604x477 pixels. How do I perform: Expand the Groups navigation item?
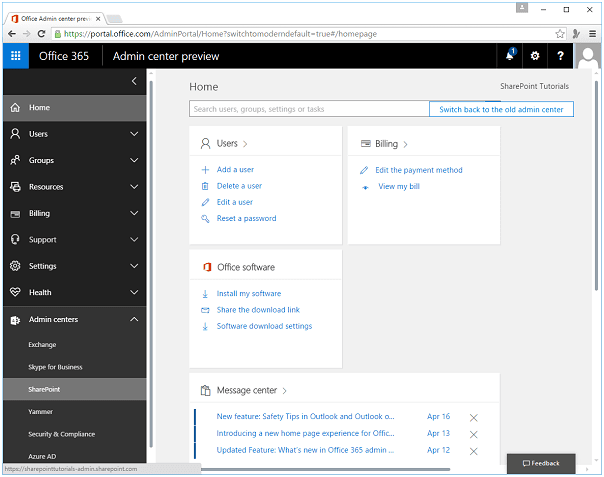pos(134,160)
